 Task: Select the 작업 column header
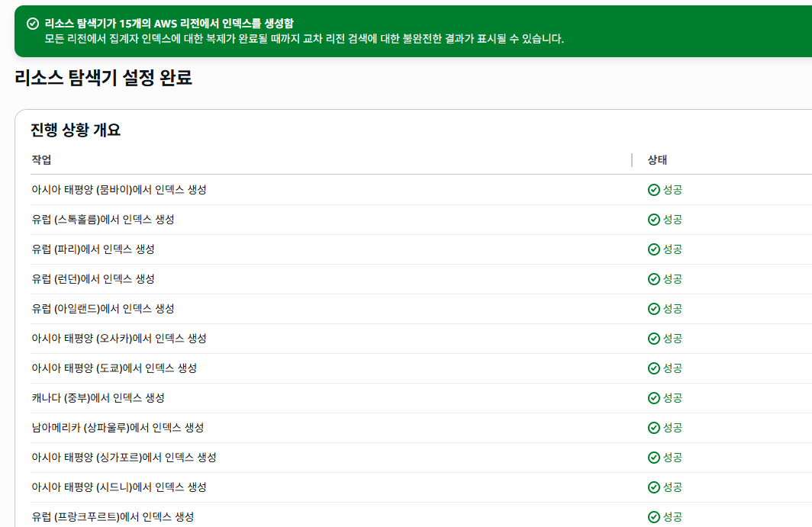(x=40, y=159)
